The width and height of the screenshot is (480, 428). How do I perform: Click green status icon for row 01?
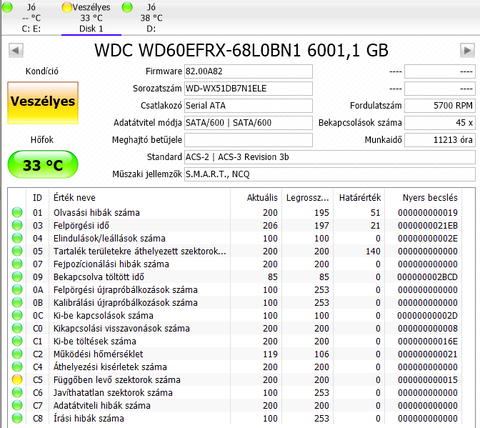point(17,212)
